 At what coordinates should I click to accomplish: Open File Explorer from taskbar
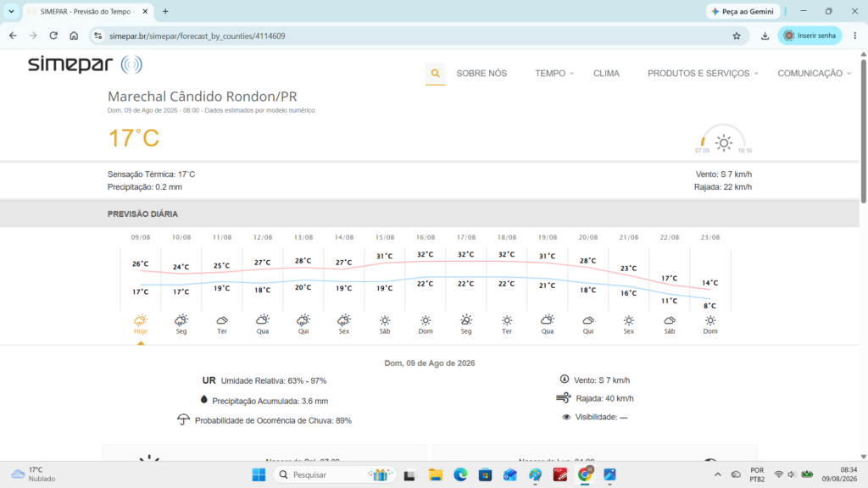point(436,474)
